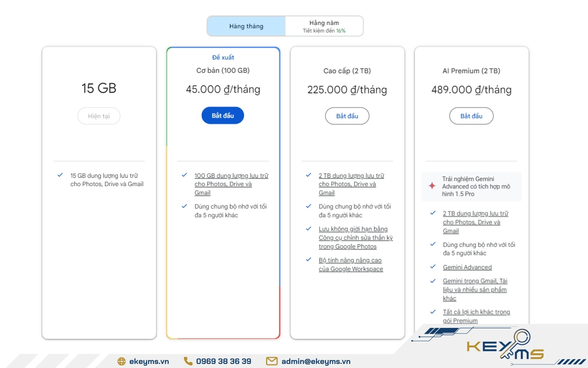Click the checkmark beside 100 GB dung lượng lưu trữ
The width and height of the screenshot is (588, 368).
184,175
